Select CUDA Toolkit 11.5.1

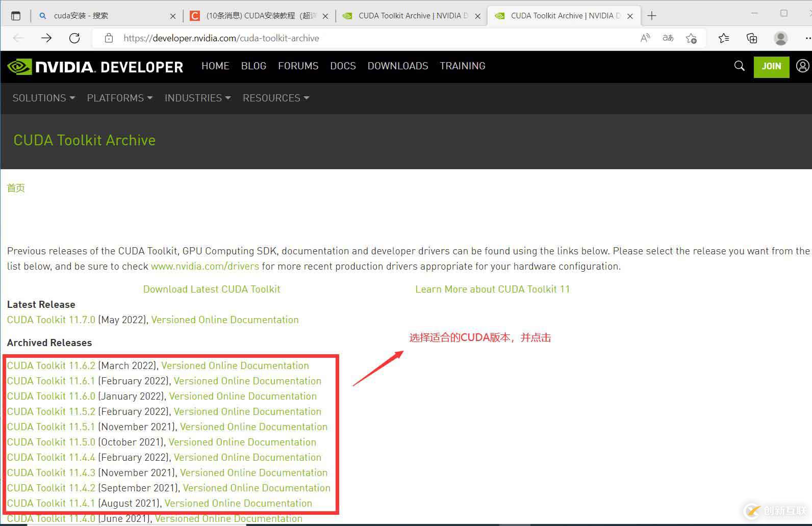51,427
